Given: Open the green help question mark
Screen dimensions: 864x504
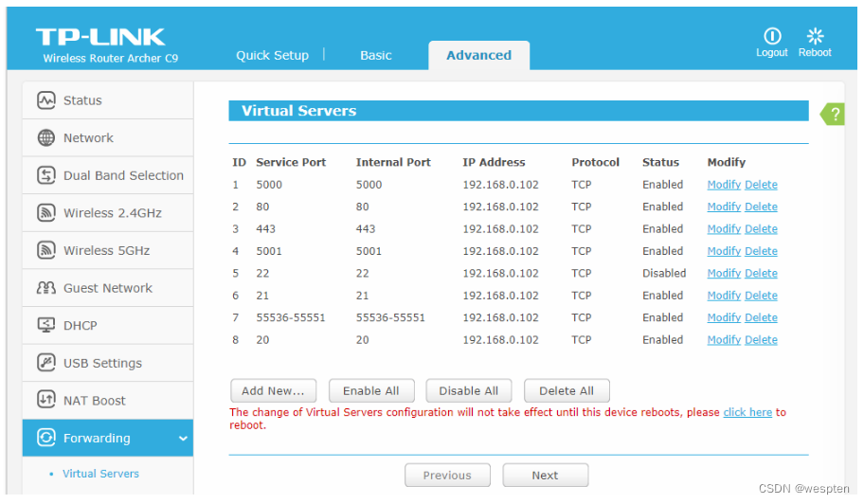Looking at the screenshot, I should (x=833, y=114).
